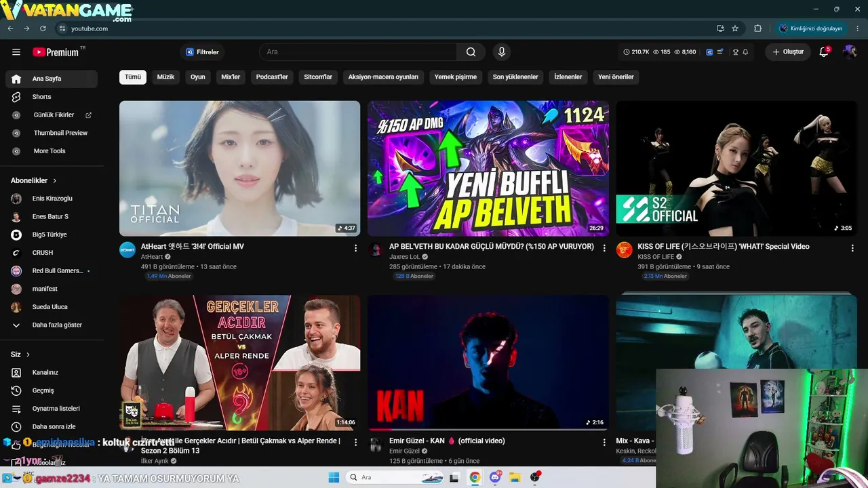Reload the page
Screen dimensions: 868x488
coord(43,28)
